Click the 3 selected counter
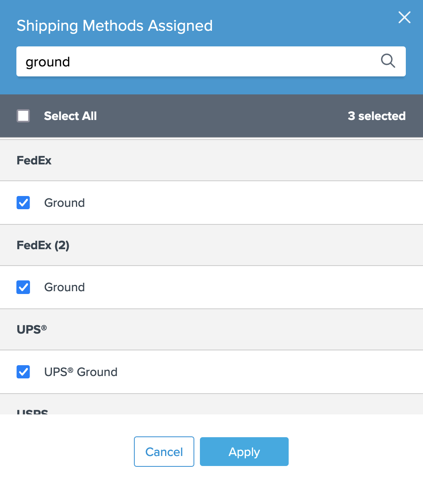Image resolution: width=423 pixels, height=504 pixels. click(376, 116)
